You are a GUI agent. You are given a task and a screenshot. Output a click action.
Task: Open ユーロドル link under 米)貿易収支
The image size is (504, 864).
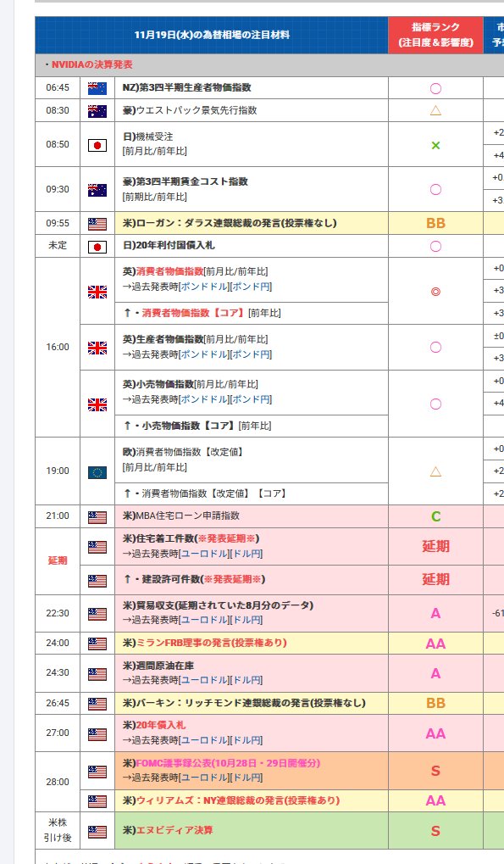coord(204,620)
